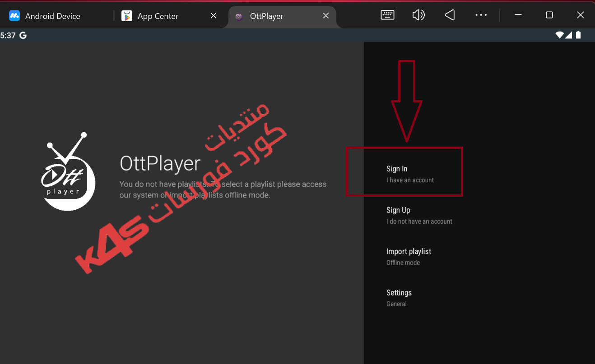
Task: Click the Wi-Fi status icon
Action: (x=560, y=35)
